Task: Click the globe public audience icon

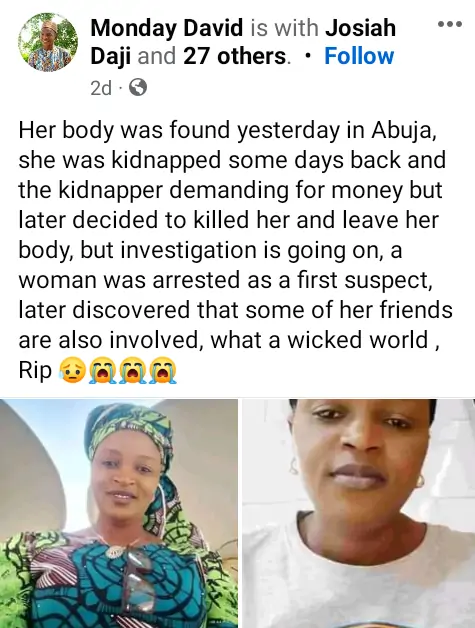Action: tap(138, 88)
